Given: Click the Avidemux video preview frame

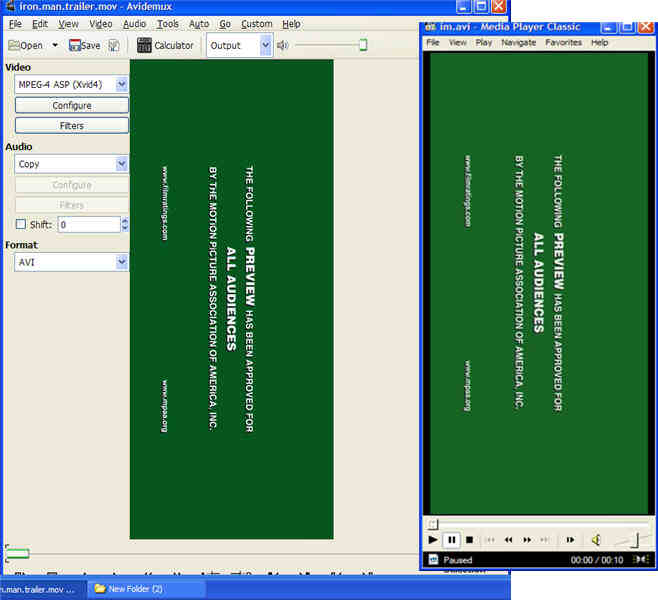Looking at the screenshot, I should pyautogui.click(x=232, y=299).
